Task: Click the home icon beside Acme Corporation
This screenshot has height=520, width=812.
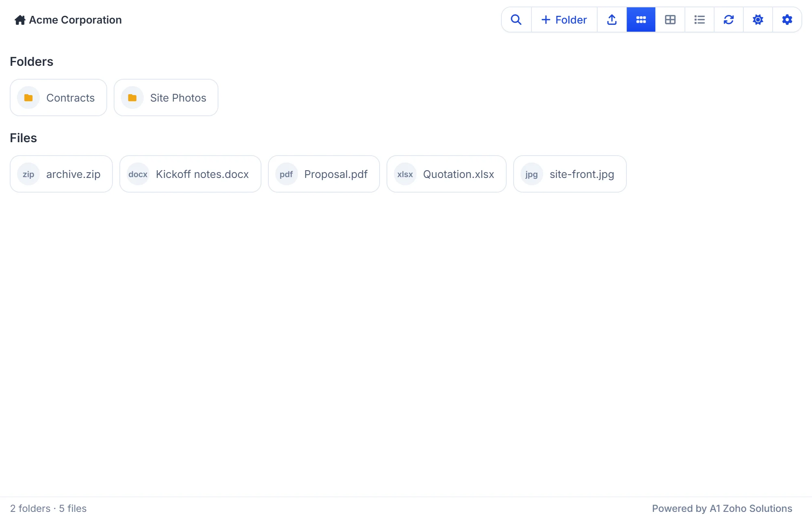Action: click(x=20, y=20)
